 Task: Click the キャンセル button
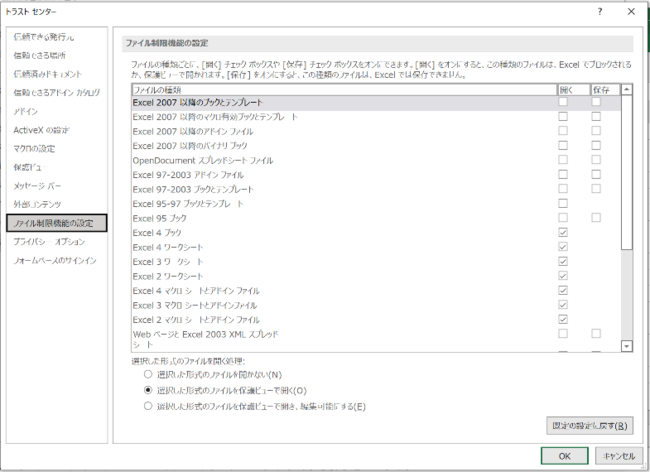coord(619,456)
